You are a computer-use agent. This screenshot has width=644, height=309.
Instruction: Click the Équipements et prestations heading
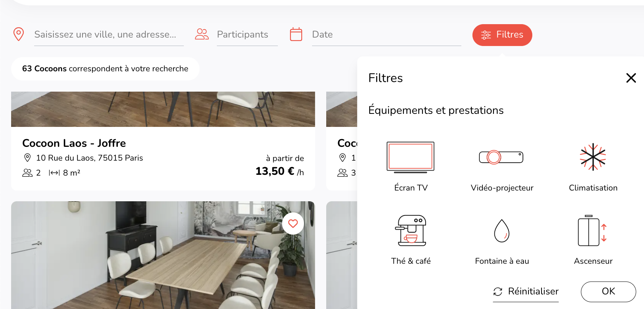436,110
